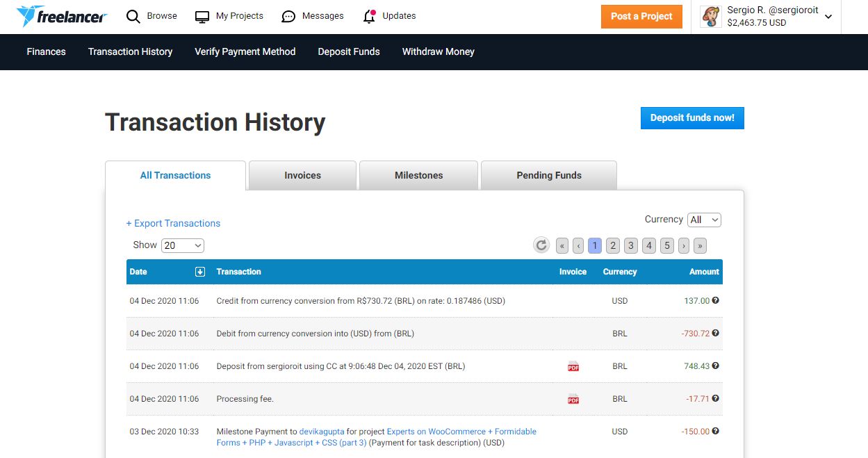Click the Freelancer logo
The image size is (868, 458).
tap(61, 16)
